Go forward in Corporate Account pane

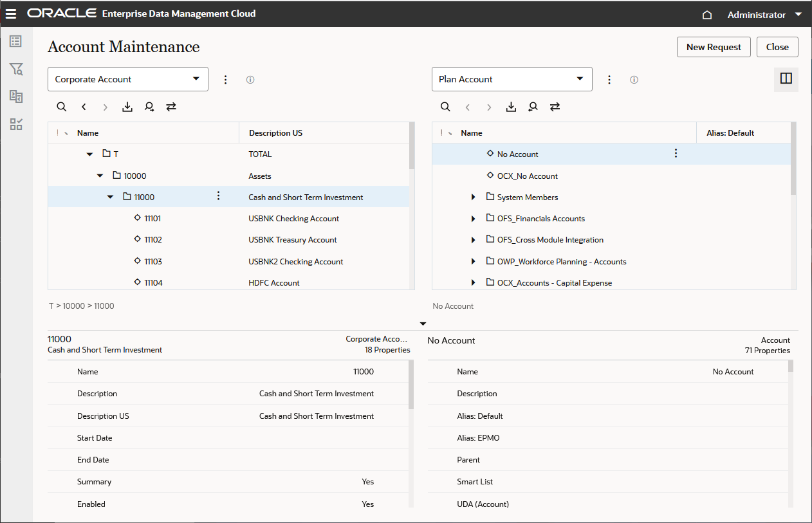pos(106,107)
